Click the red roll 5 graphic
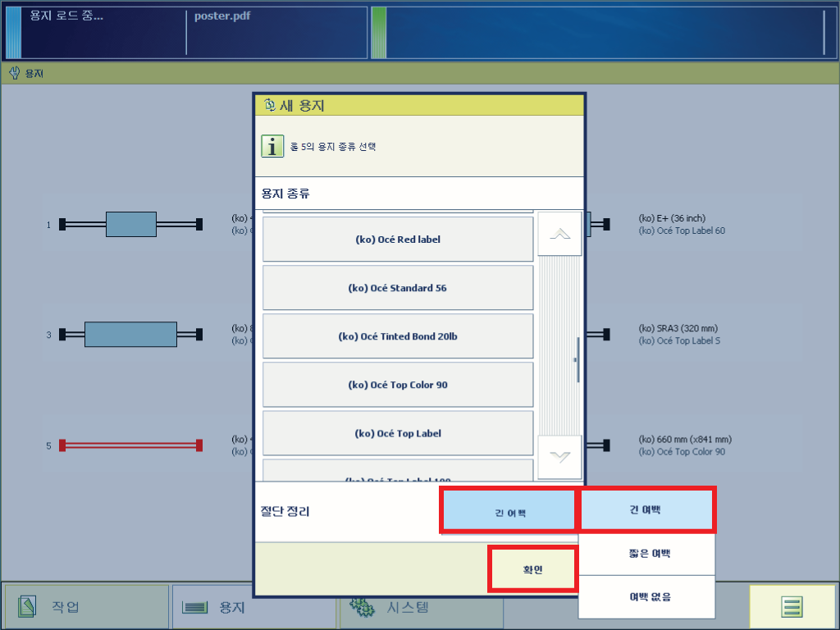Screen dimensions: 840x630 coord(130,445)
